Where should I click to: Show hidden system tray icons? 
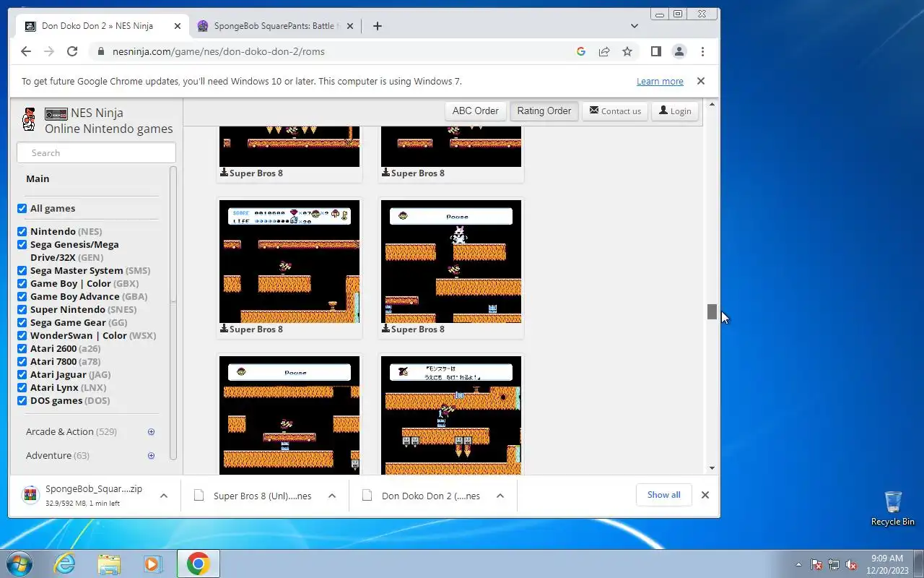(798, 564)
